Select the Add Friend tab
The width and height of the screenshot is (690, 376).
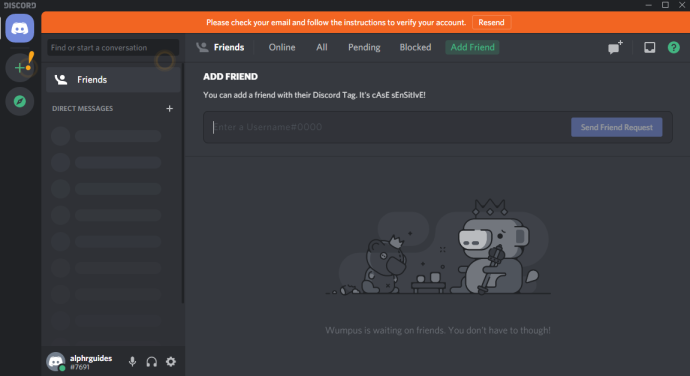(x=472, y=47)
